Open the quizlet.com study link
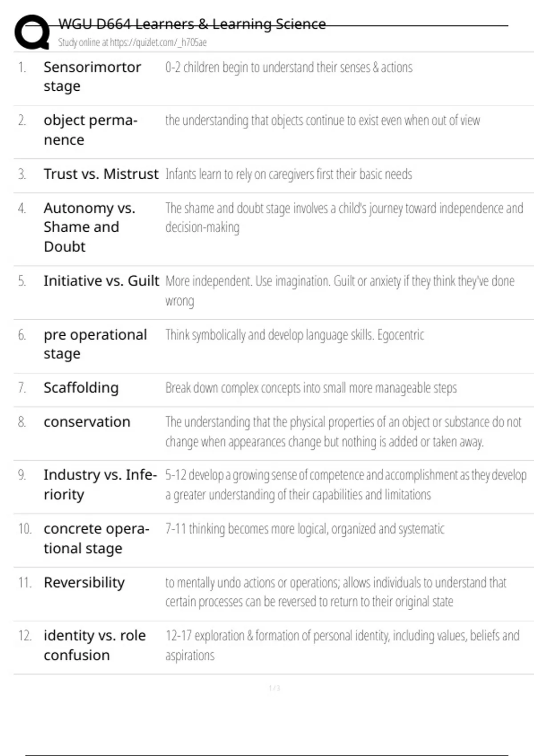The image size is (534, 756). tap(132, 43)
